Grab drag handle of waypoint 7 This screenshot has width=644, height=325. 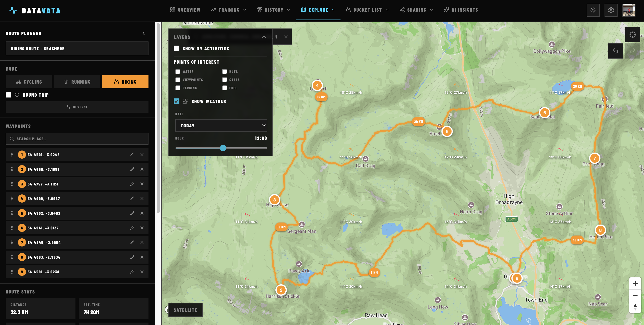12,242
